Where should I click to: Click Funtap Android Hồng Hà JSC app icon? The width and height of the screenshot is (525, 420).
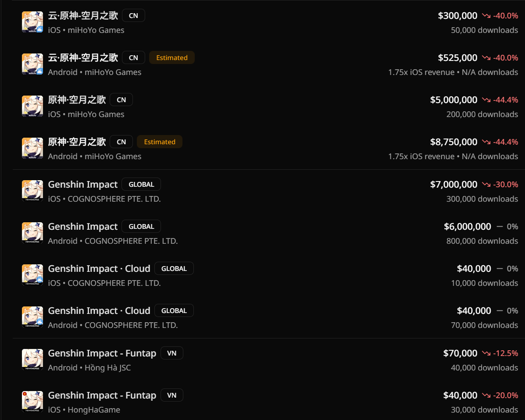click(x=32, y=360)
